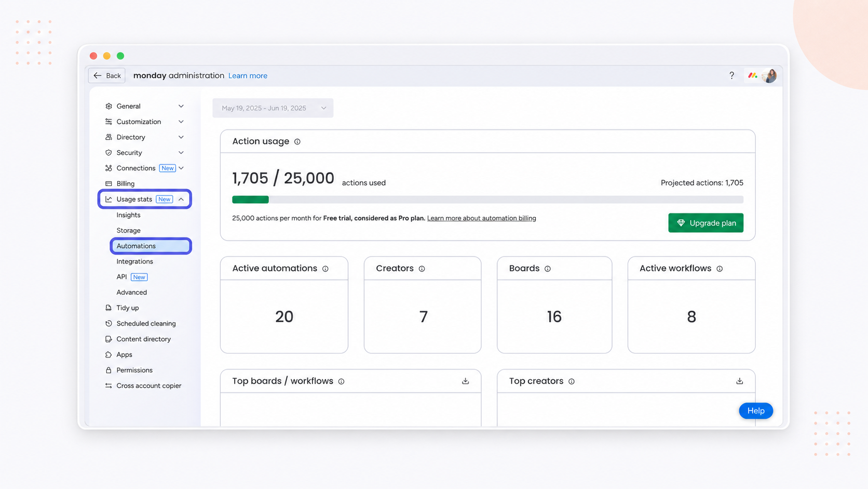Click the actions used progress bar
This screenshot has width=868, height=489.
pyautogui.click(x=487, y=200)
